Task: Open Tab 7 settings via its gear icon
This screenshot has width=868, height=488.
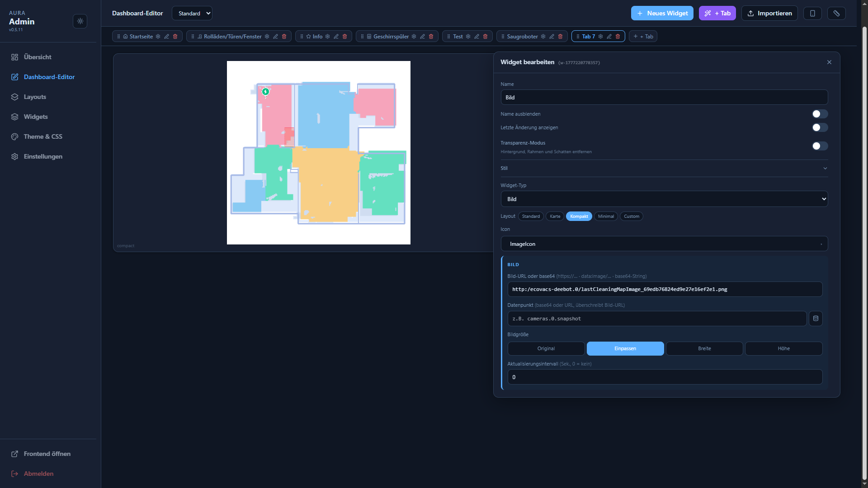Action: (x=600, y=36)
